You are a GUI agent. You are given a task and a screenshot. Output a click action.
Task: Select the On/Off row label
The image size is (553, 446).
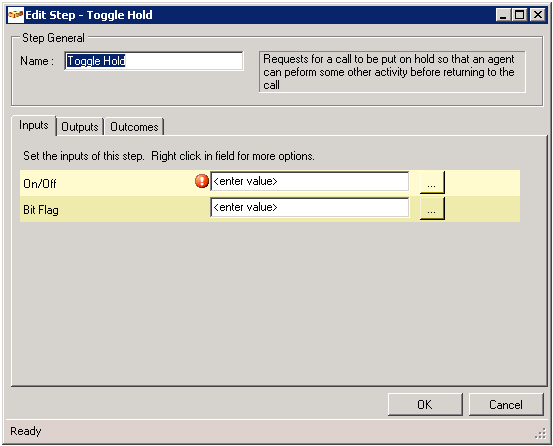pos(40,184)
